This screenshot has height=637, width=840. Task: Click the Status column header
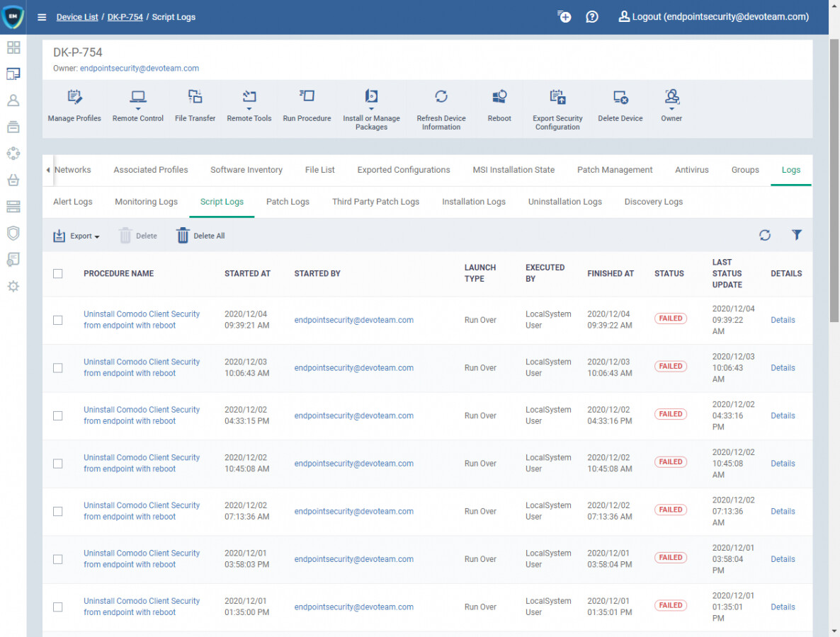pyautogui.click(x=669, y=273)
